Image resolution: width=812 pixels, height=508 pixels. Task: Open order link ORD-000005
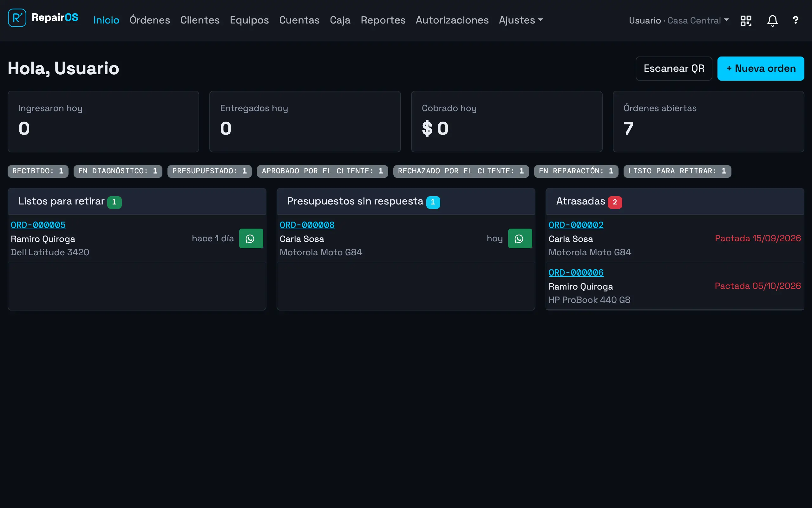38,225
